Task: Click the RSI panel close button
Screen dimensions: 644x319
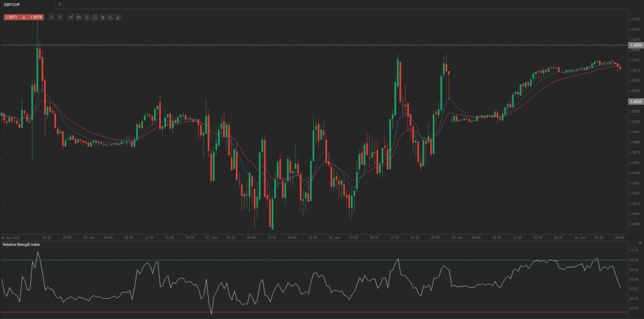Action: [639, 243]
